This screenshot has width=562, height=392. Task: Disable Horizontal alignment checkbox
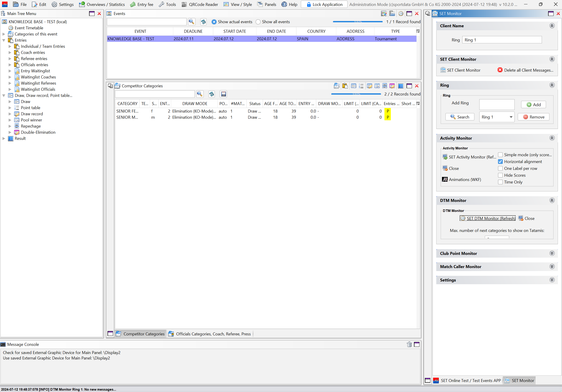tap(500, 162)
